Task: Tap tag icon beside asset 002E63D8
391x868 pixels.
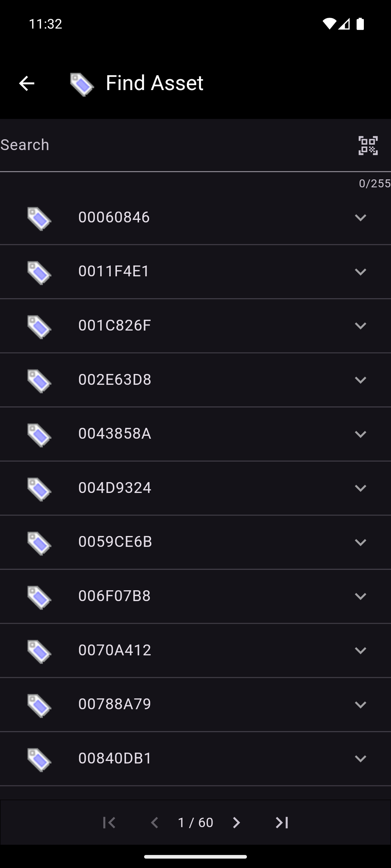Action: coord(39,381)
